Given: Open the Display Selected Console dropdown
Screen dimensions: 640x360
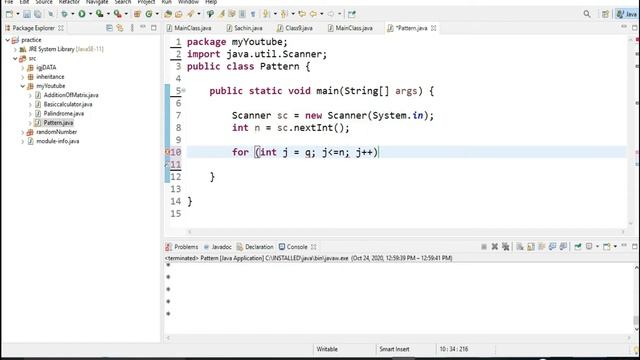Looking at the screenshot, I should tap(598, 247).
